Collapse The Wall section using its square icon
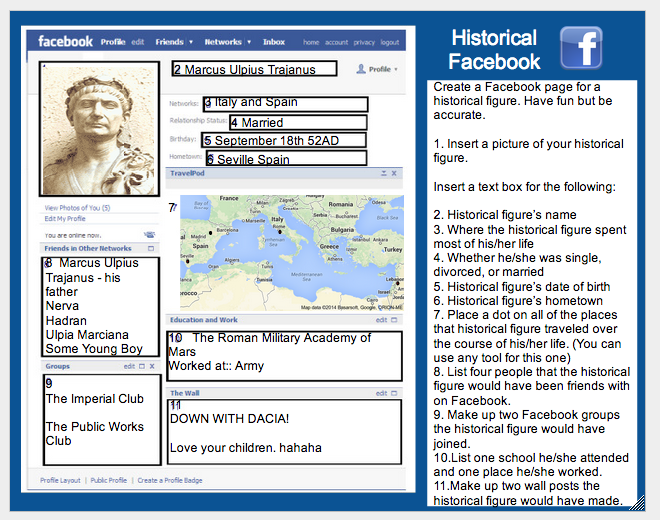Viewport: 660px width, 520px height. click(394, 393)
